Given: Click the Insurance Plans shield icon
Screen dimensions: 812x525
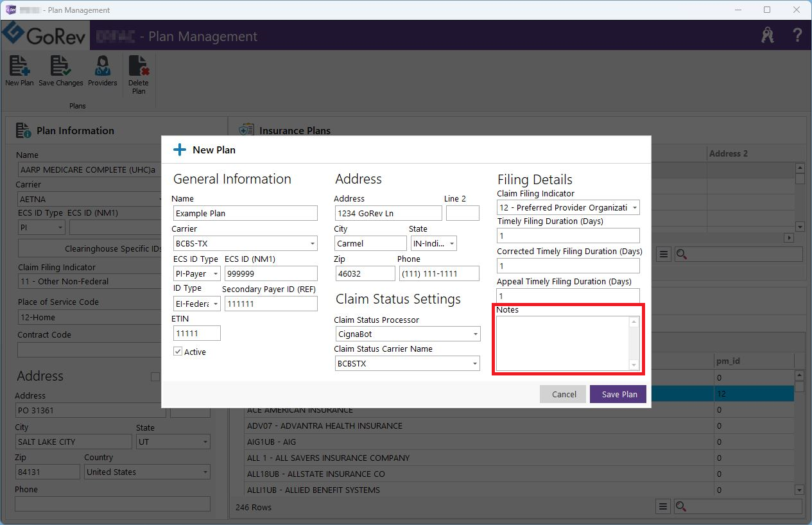Looking at the screenshot, I should point(246,130).
